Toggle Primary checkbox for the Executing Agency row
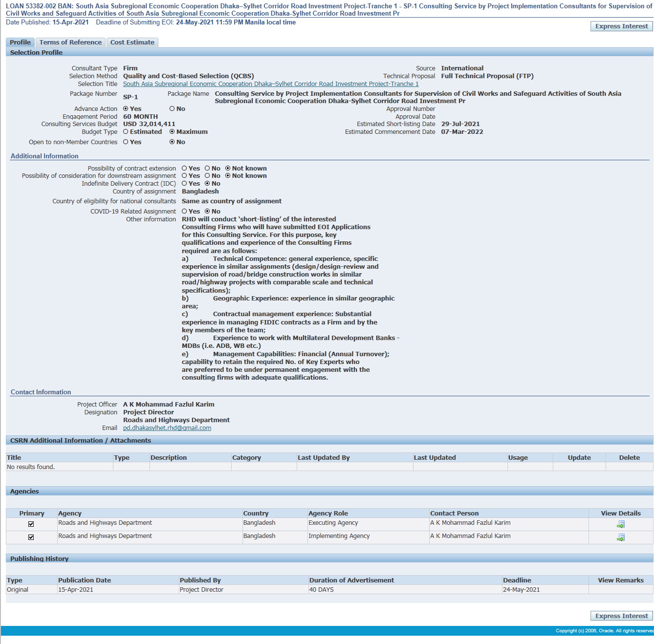Screen dimensions: 654x644 pos(31,524)
